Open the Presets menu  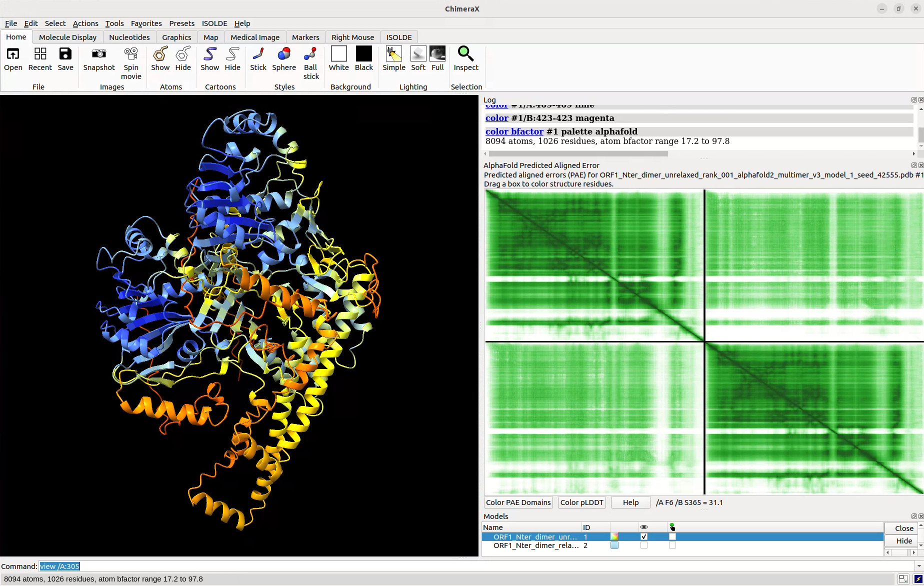tap(181, 23)
